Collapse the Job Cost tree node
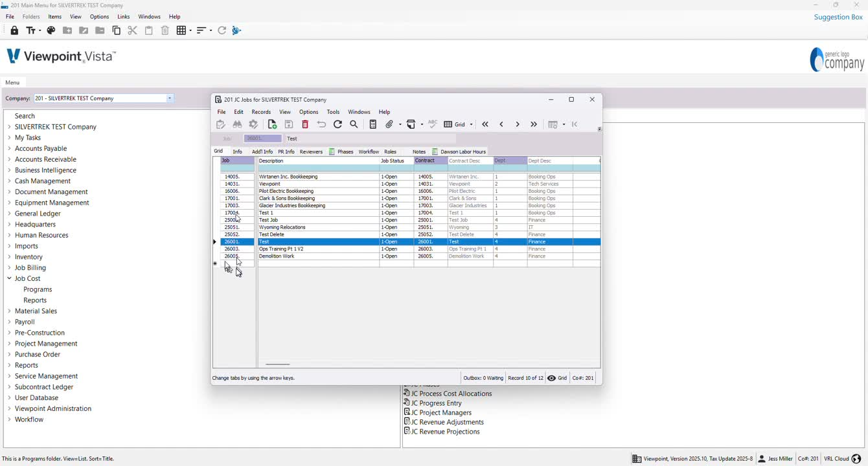This screenshot has width=868, height=466. 9,278
